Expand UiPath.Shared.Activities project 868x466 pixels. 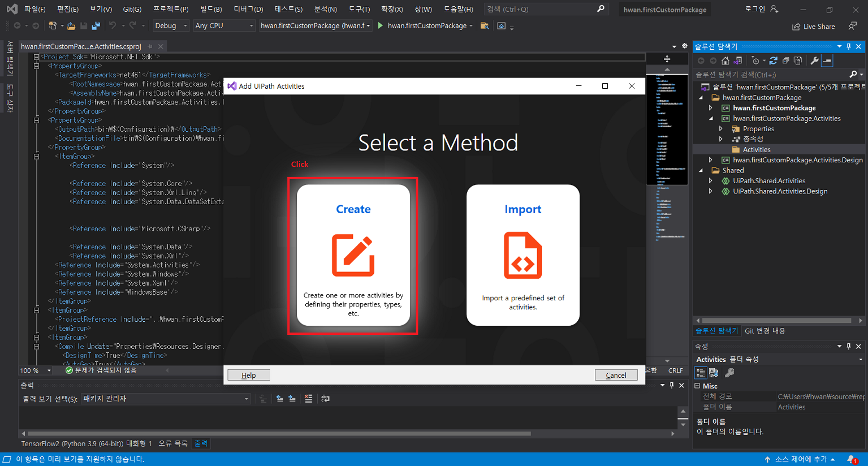point(711,181)
